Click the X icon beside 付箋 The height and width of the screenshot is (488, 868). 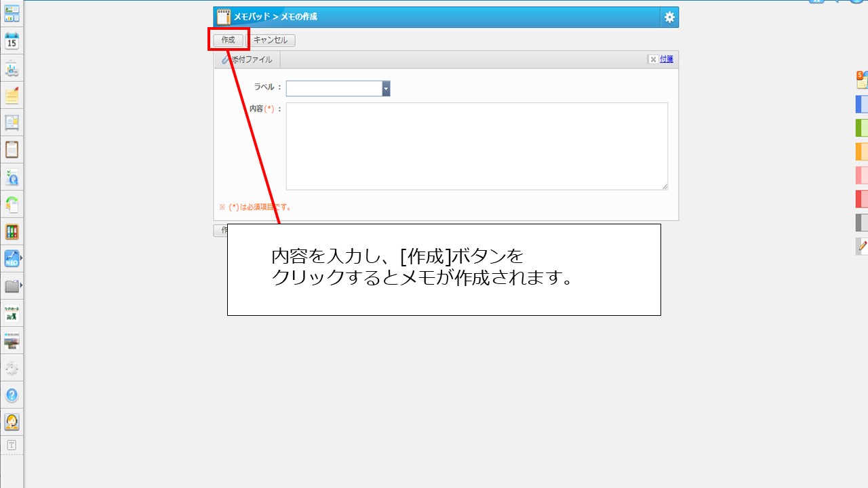(653, 60)
